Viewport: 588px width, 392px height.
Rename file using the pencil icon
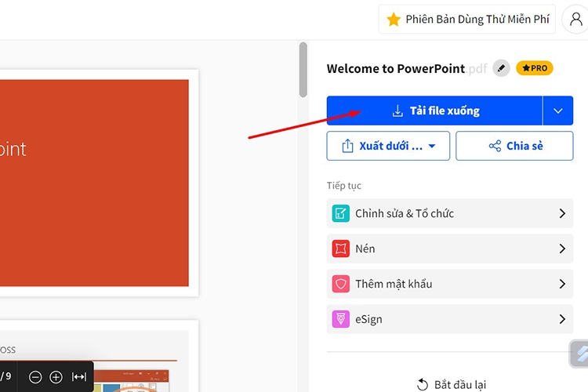(501, 68)
